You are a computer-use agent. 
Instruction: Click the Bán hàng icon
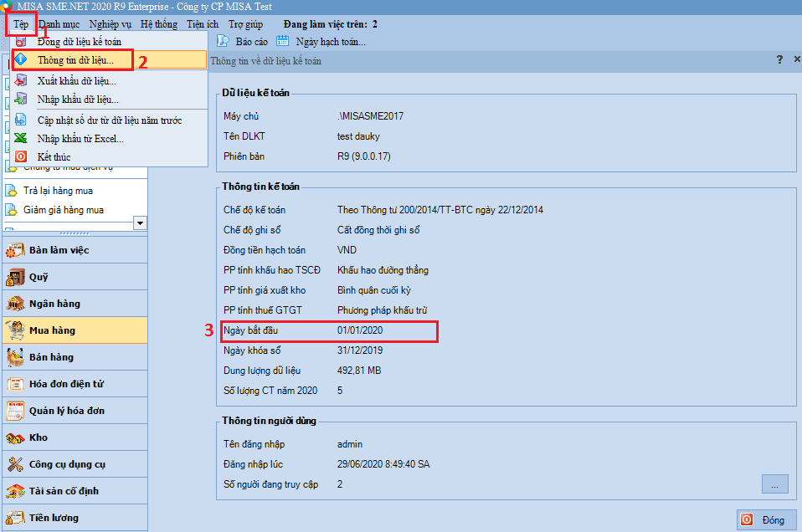[x=15, y=357]
